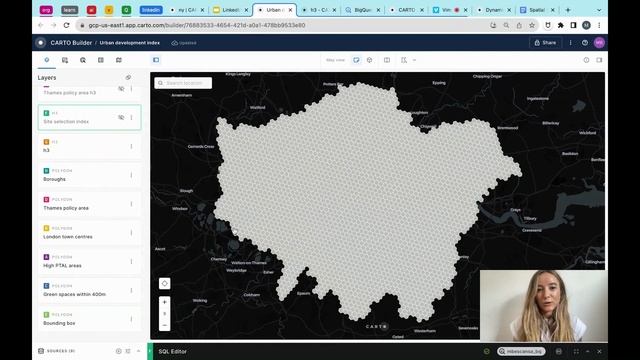Click the Urban development index map title
640x360 pixels.
130,42
